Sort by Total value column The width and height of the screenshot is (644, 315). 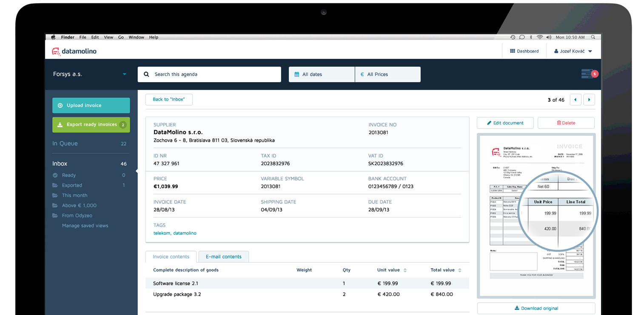[460, 270]
